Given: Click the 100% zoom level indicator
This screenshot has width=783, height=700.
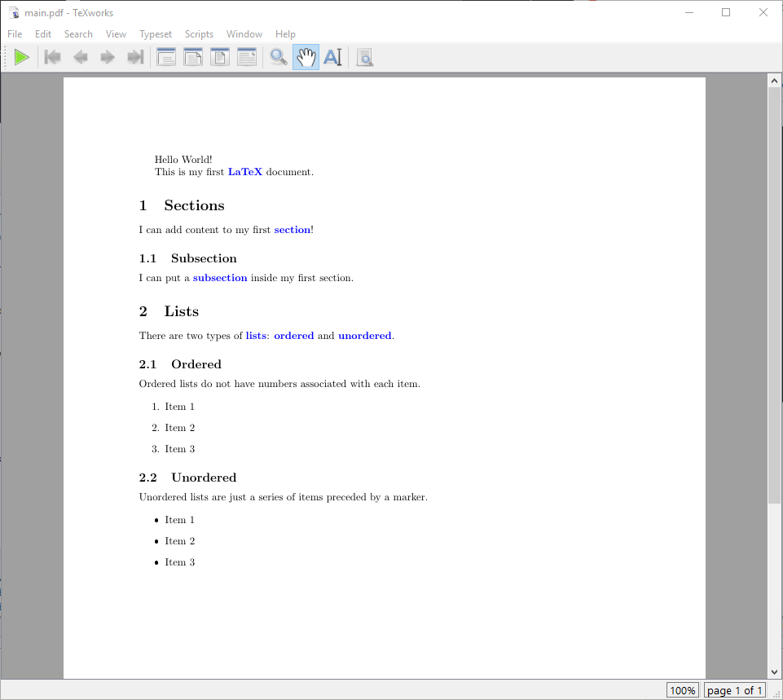Looking at the screenshot, I should click(683, 690).
